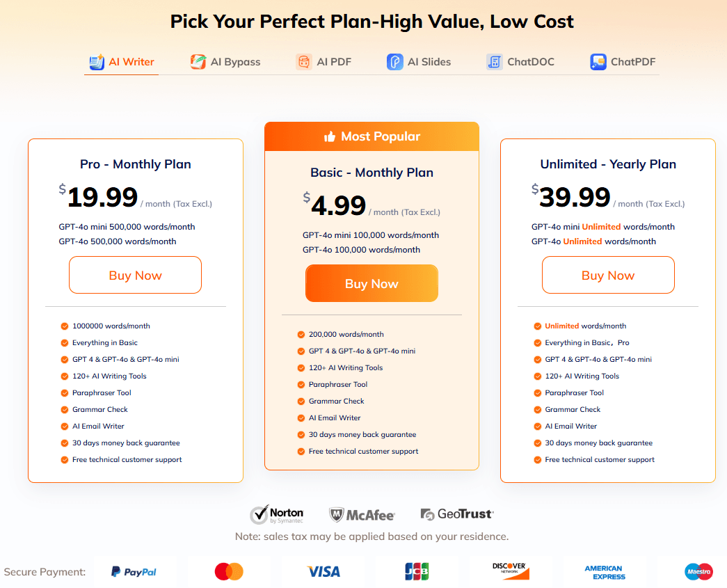This screenshot has height=588, width=727.
Task: Click the Norton security badge
Action: pos(277,515)
